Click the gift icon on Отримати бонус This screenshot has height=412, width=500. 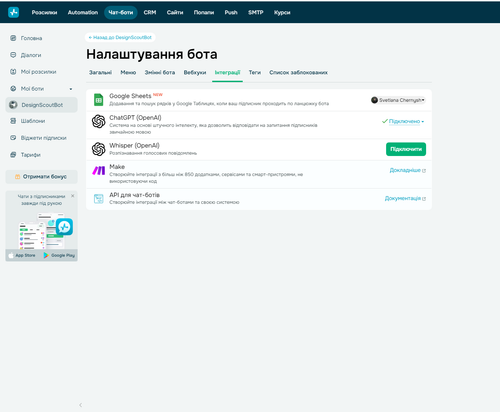pyautogui.click(x=17, y=177)
